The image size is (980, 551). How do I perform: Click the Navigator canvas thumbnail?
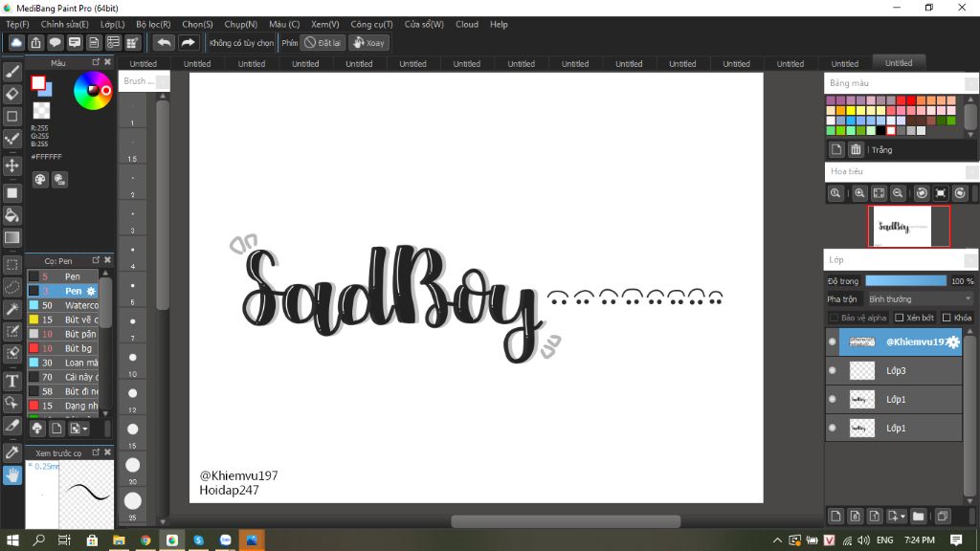[909, 226]
